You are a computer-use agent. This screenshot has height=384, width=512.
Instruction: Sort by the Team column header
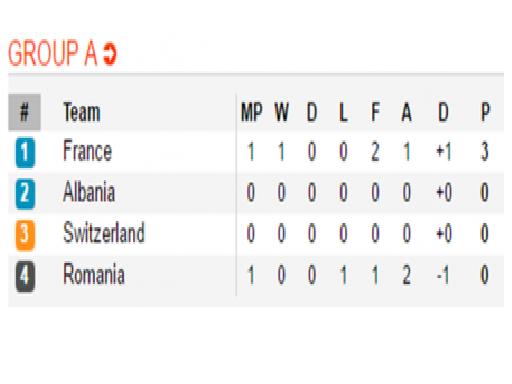click(82, 112)
